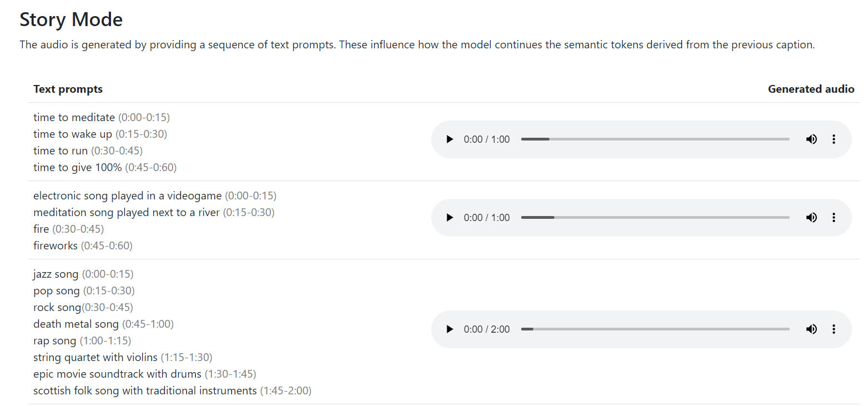Click the 0:00 / 2:00 time display

click(x=487, y=329)
